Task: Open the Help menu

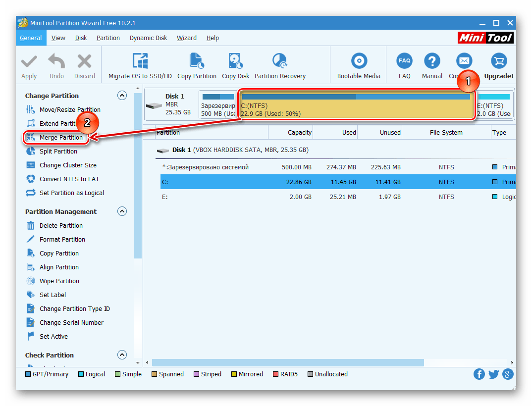Action: (x=213, y=38)
